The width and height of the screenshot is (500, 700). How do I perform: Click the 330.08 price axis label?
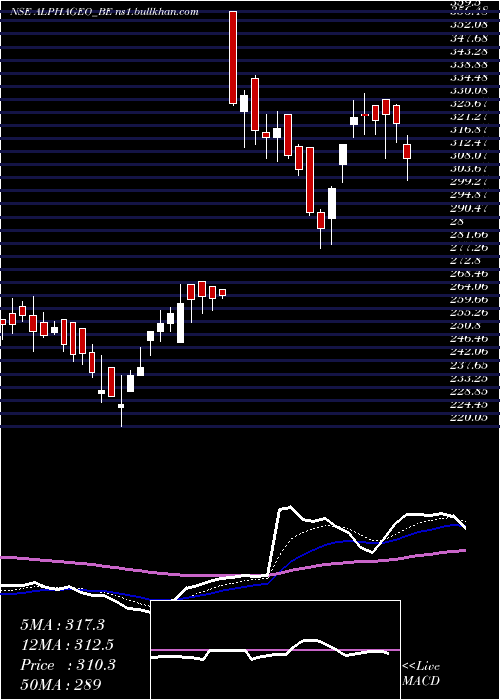468,91
